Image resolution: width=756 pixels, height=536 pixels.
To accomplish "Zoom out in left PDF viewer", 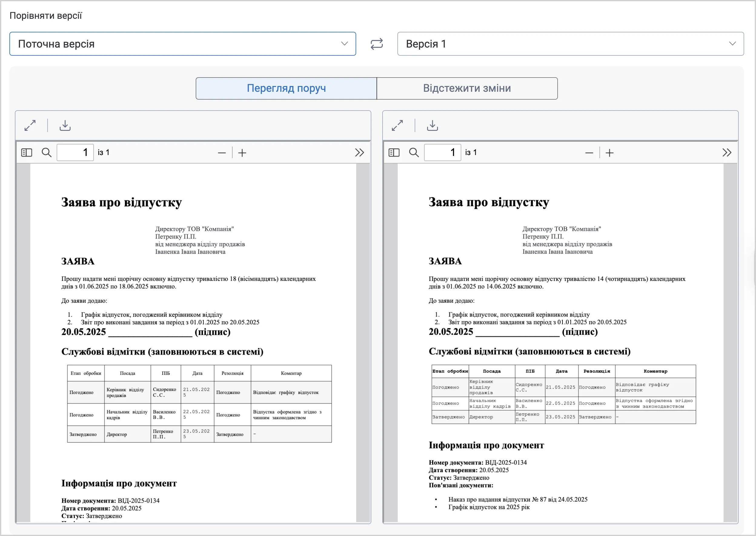I will (x=222, y=153).
